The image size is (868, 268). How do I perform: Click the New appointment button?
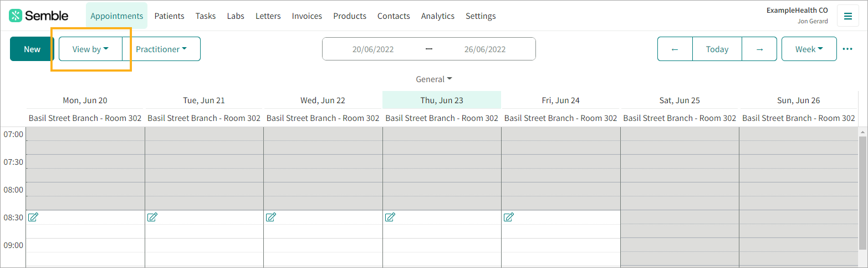(32, 49)
